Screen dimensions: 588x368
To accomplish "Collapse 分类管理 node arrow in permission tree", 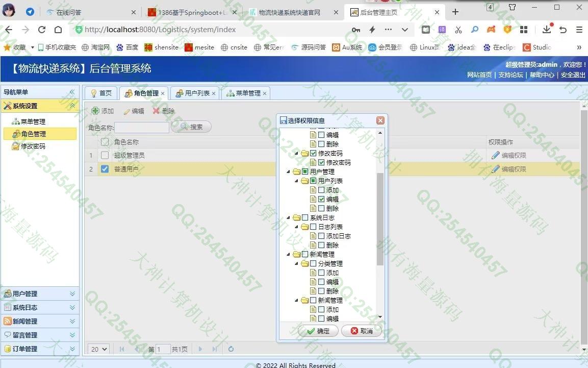I will pyautogui.click(x=297, y=264).
